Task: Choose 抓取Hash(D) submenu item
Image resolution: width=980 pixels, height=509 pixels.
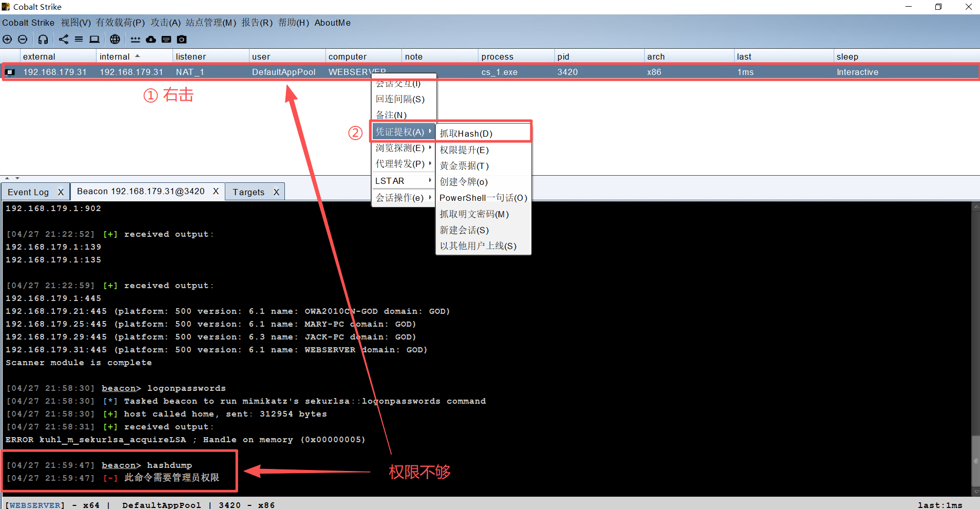Action: tap(483, 134)
